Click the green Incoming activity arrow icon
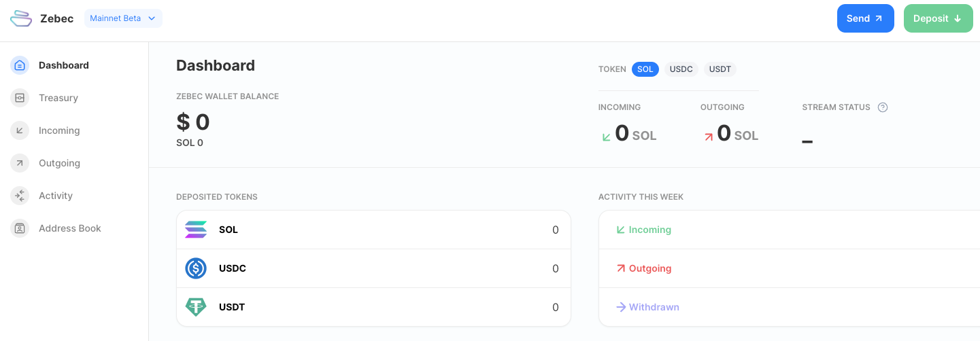 620,230
